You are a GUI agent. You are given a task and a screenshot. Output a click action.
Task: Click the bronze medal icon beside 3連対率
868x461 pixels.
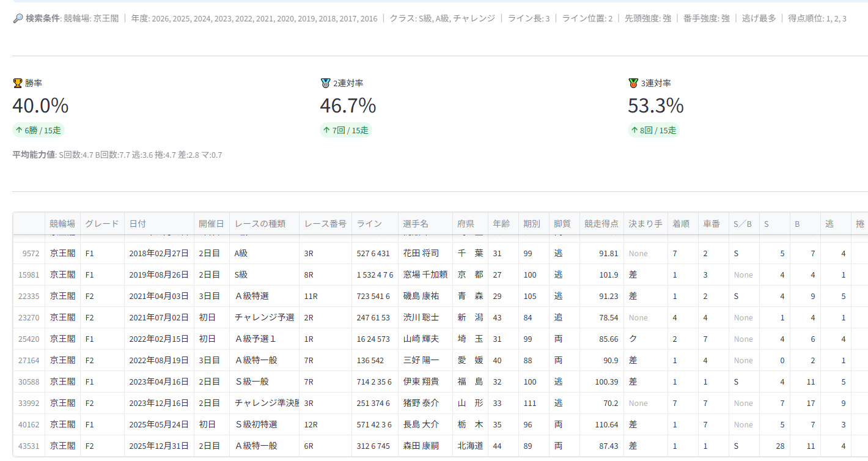click(633, 83)
